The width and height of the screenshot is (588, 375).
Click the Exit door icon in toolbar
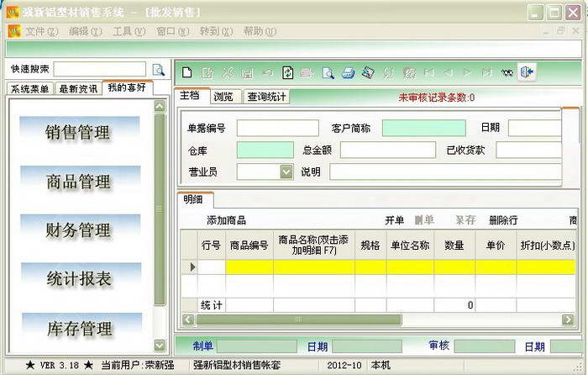pyautogui.click(x=527, y=72)
